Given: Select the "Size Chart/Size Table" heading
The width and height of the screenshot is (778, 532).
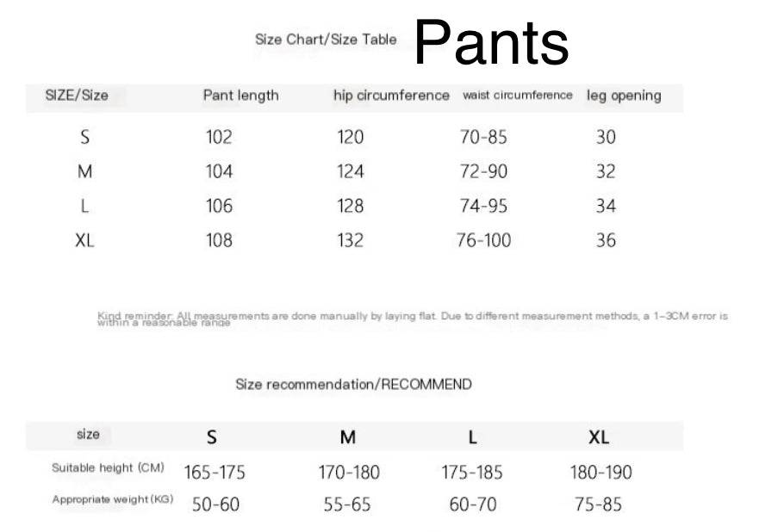Looking at the screenshot, I should [326, 40].
